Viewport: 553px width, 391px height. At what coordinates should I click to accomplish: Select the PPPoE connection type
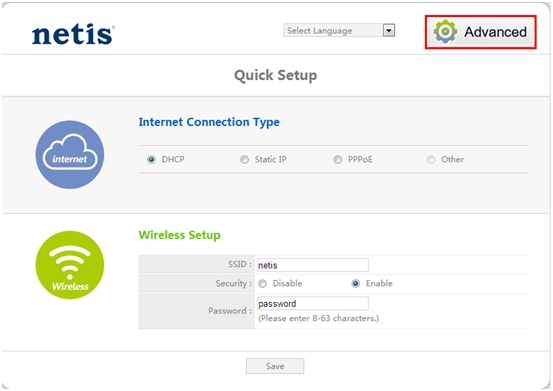[338, 160]
